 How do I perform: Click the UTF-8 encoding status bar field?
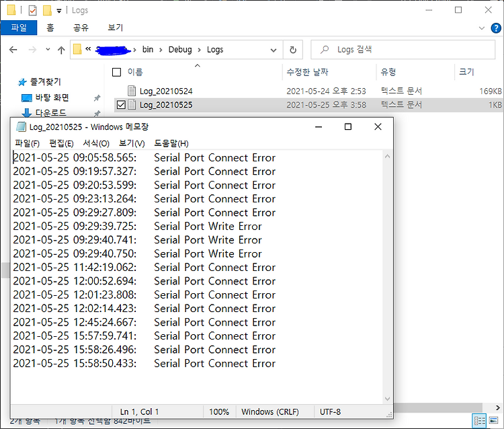pyautogui.click(x=330, y=412)
